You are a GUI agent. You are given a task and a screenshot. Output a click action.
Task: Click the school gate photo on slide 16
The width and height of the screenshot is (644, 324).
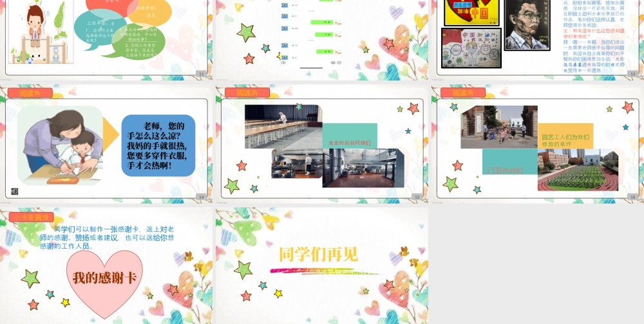pos(499,127)
